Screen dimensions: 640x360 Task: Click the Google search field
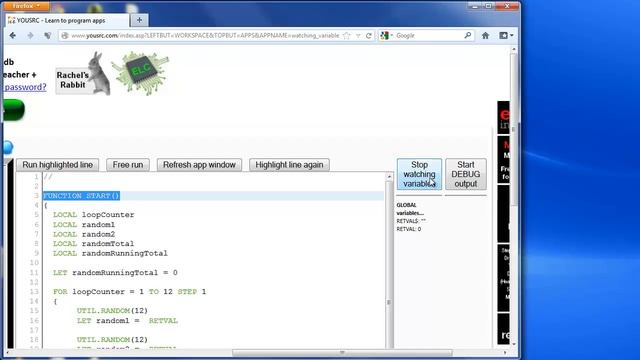point(429,36)
